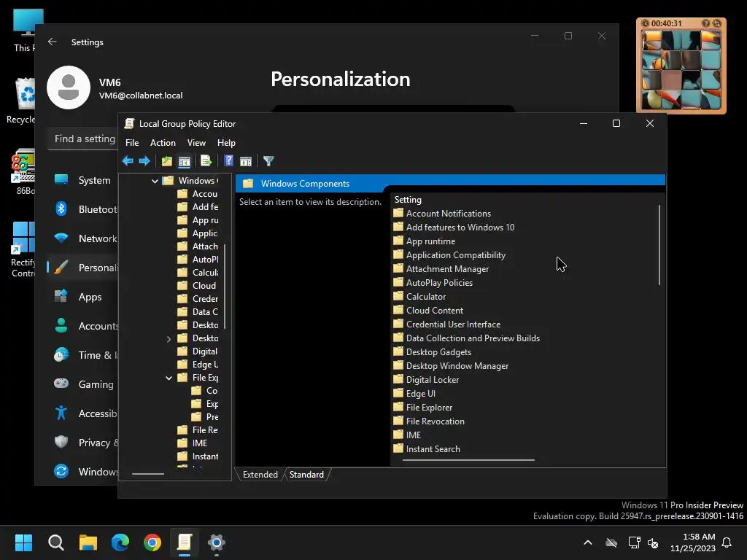Click the Filter funnel toolbar icon
This screenshot has height=560, width=747.
tap(268, 161)
